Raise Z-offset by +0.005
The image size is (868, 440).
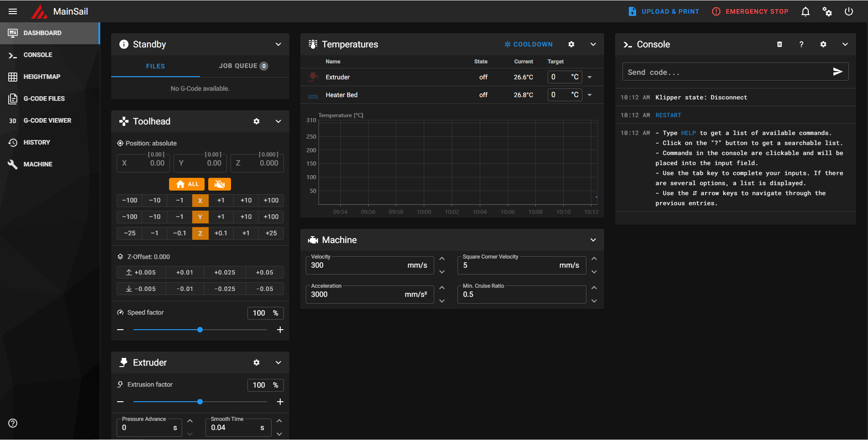(x=141, y=273)
